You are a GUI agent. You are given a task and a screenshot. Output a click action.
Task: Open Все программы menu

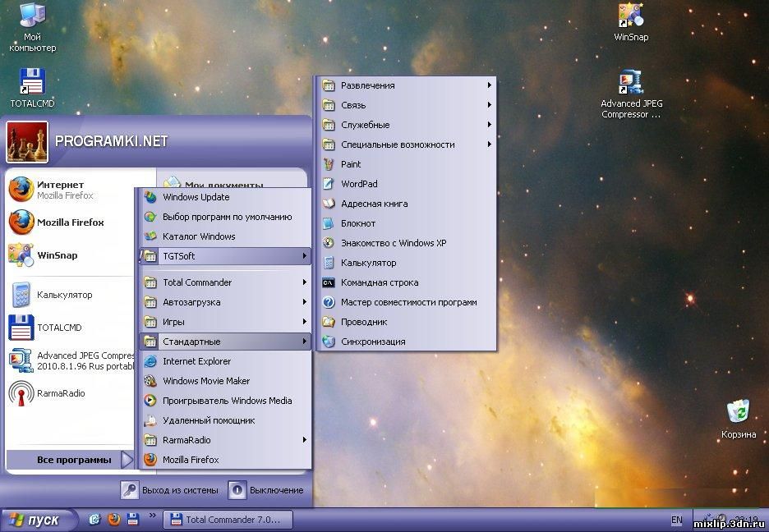point(70,460)
